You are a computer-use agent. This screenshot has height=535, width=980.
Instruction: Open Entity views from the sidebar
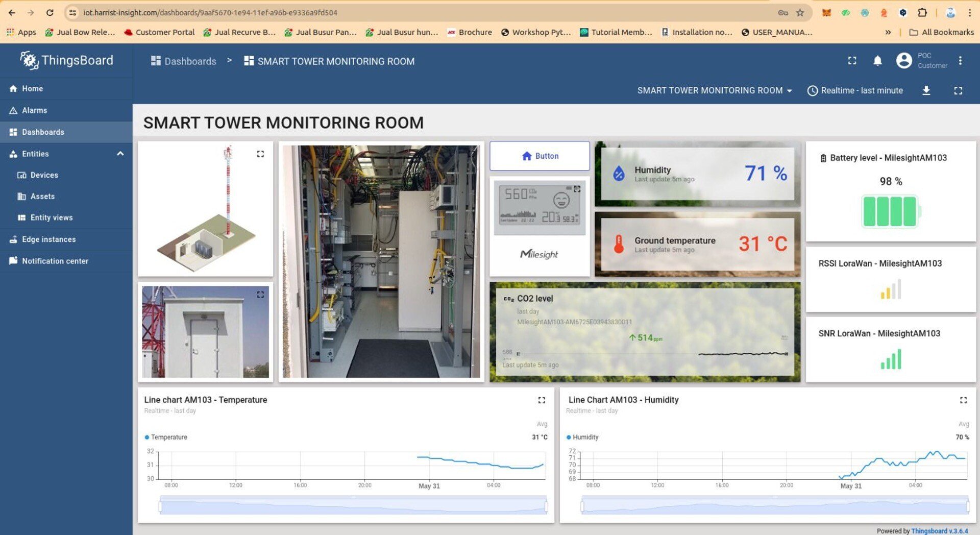(x=52, y=217)
